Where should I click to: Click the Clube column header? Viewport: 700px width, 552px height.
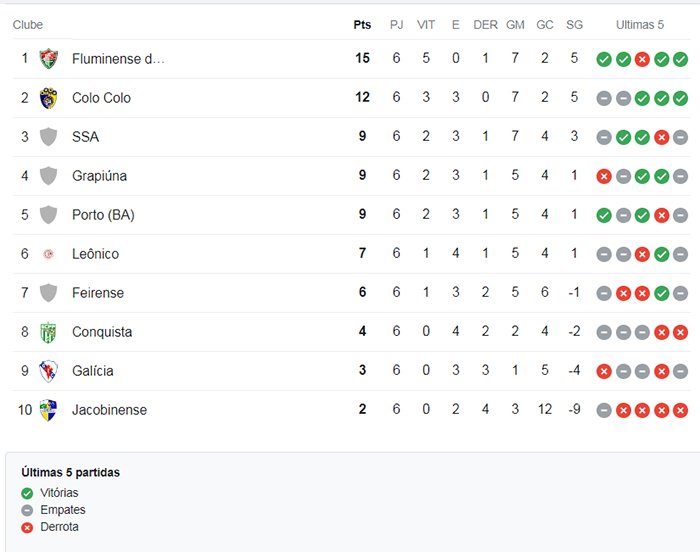[28, 25]
